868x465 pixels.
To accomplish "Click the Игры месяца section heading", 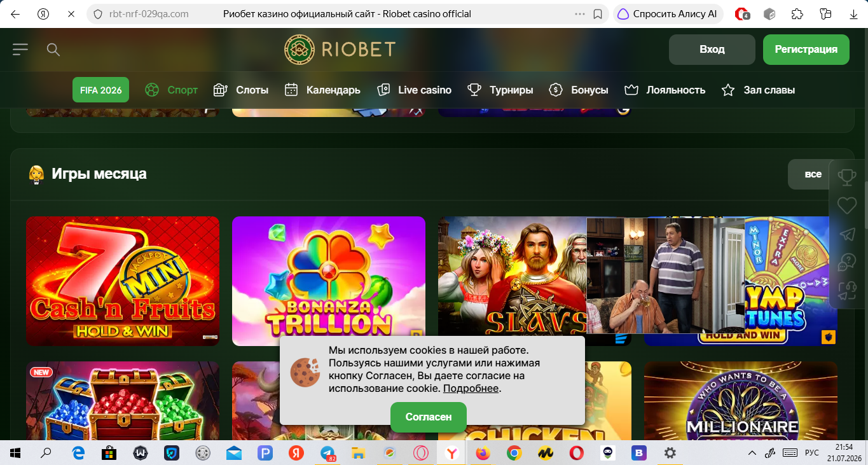I will [x=99, y=174].
